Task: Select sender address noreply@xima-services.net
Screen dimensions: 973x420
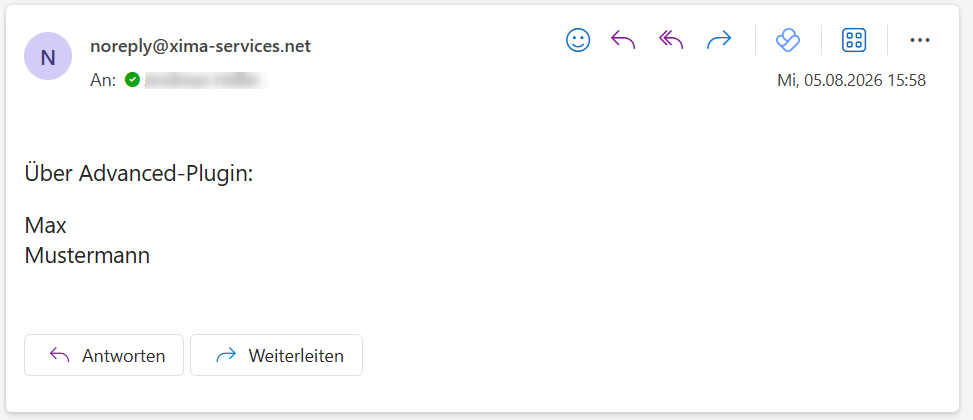Action: [200, 46]
